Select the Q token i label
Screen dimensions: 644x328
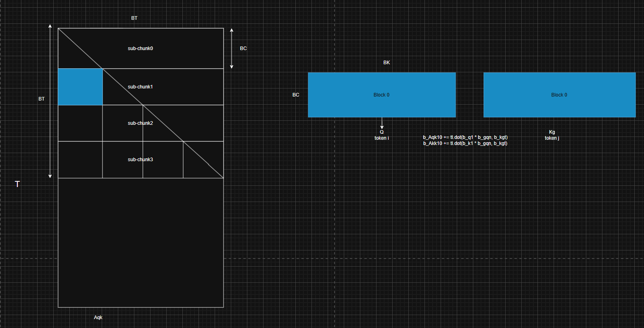pos(382,135)
